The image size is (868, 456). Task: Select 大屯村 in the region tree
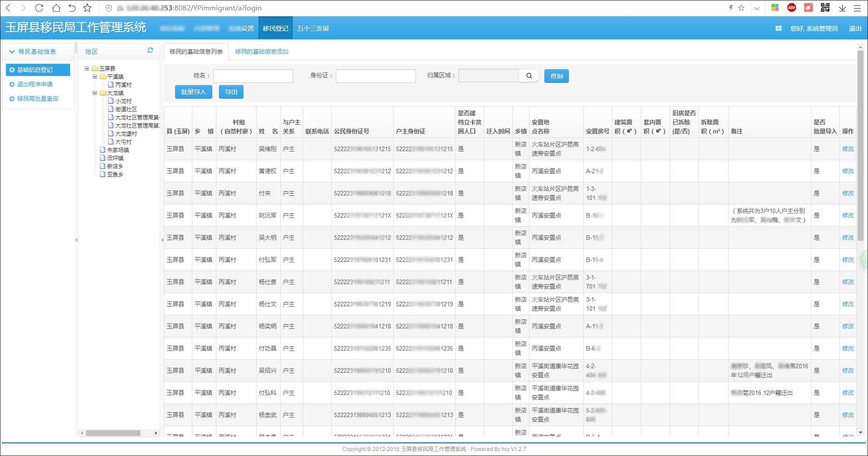[123, 142]
